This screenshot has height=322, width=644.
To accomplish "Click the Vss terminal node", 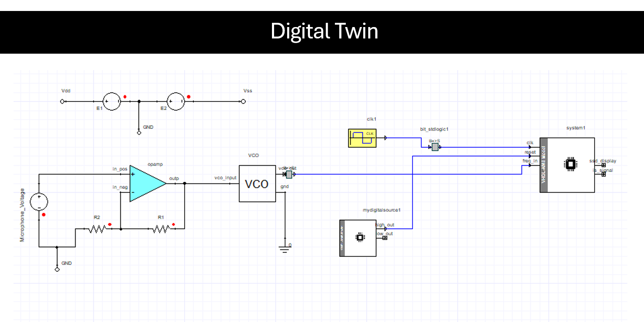I will coord(243,101).
